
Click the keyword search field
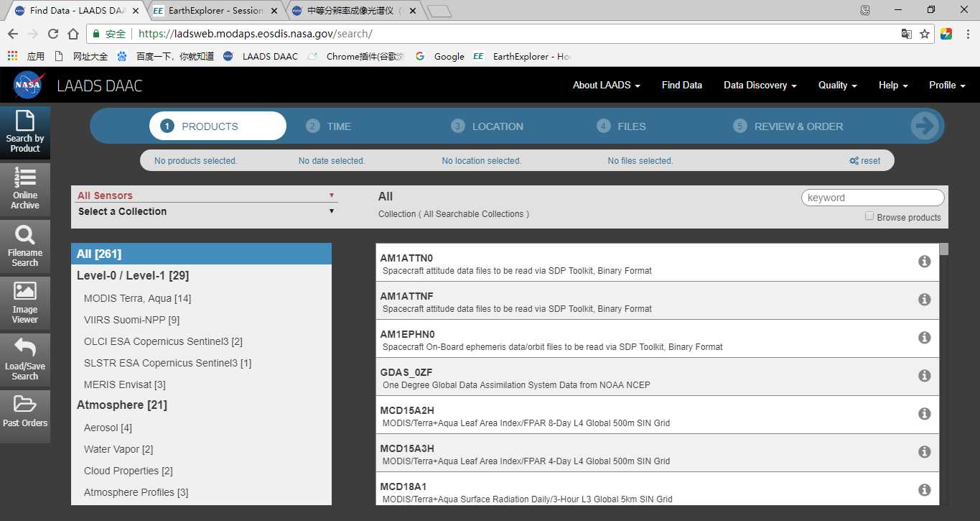click(x=872, y=198)
